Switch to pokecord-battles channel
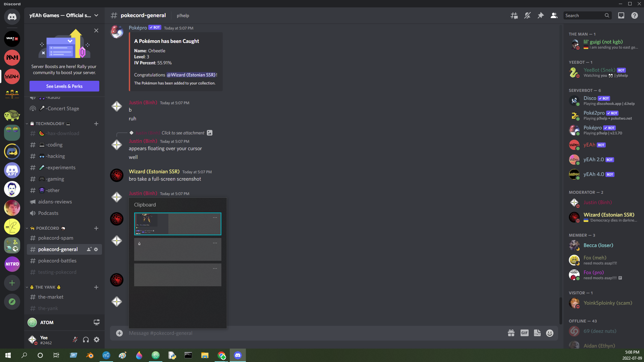 click(x=57, y=261)
